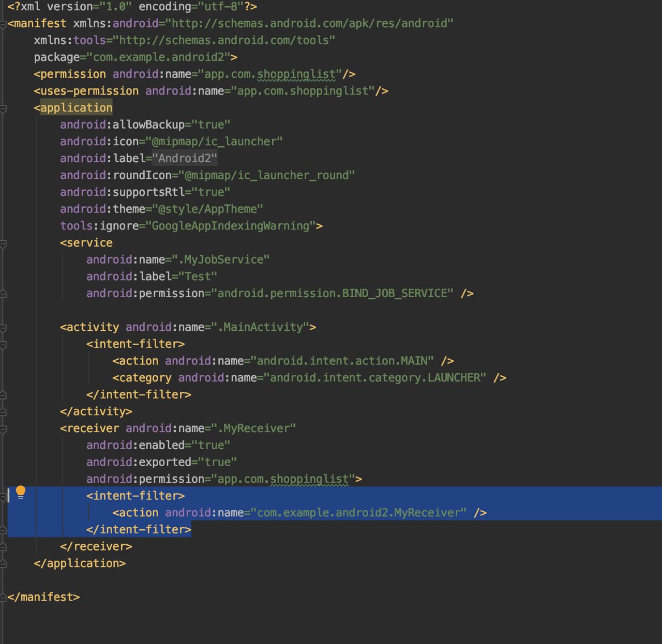Screen dimensions: 662x644
Task: Click the receiver's app.com.shoppinglist permission value
Action: coord(283,479)
